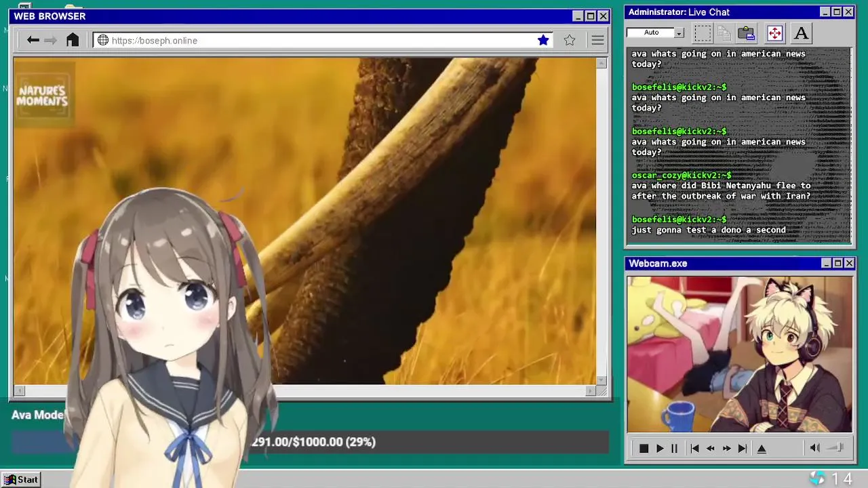Click the outlined favorites star icon
Image resolution: width=868 pixels, height=488 pixels.
point(570,41)
